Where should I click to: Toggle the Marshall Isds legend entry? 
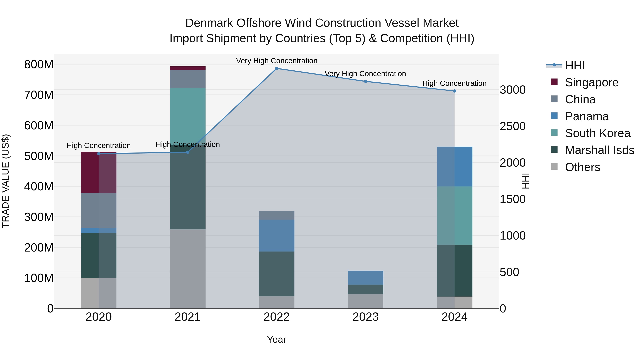pos(592,150)
